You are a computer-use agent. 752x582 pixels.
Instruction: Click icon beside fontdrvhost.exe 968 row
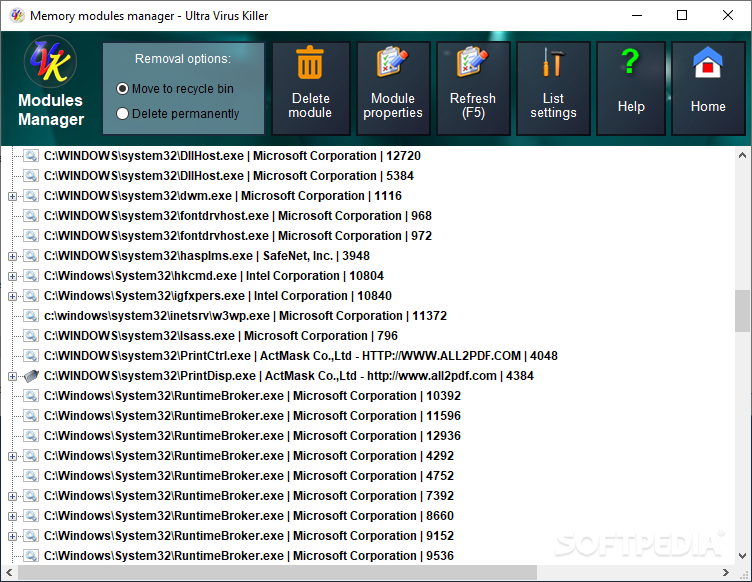[31, 216]
